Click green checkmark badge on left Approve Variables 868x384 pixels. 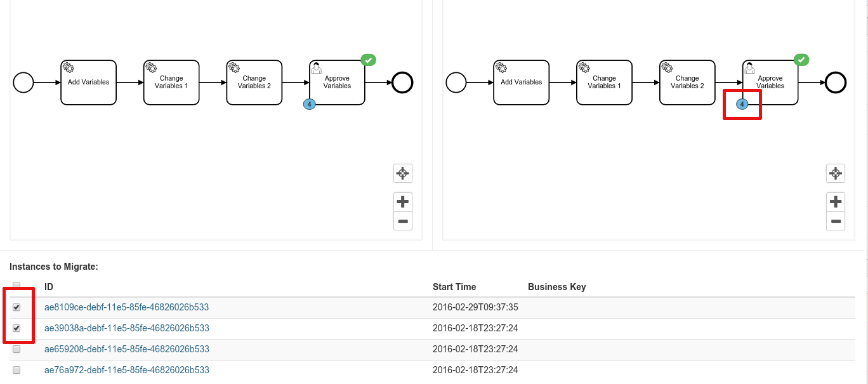coord(369,60)
